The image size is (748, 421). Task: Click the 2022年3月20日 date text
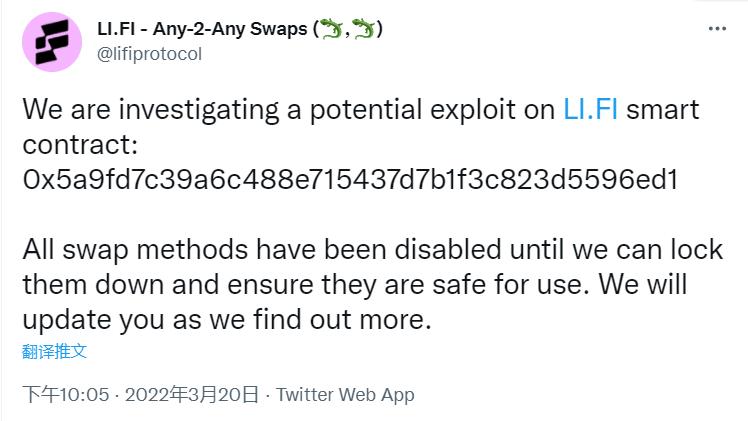tap(192, 395)
